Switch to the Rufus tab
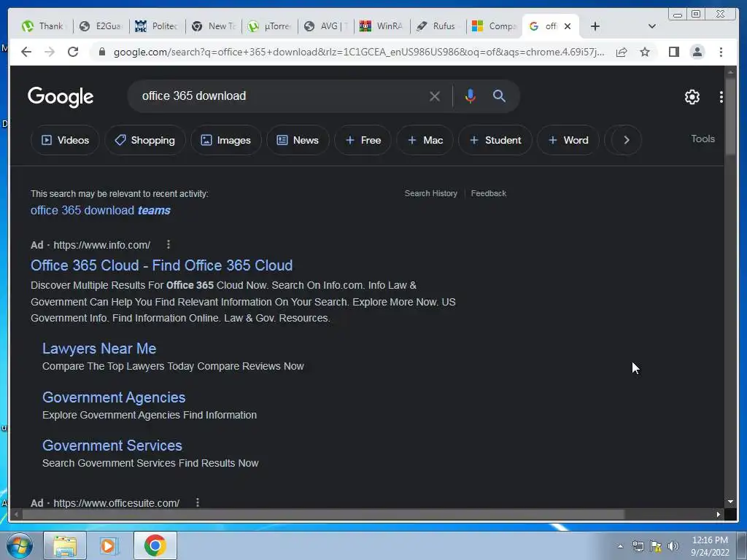Screen dimensions: 747x560 tap(438, 26)
